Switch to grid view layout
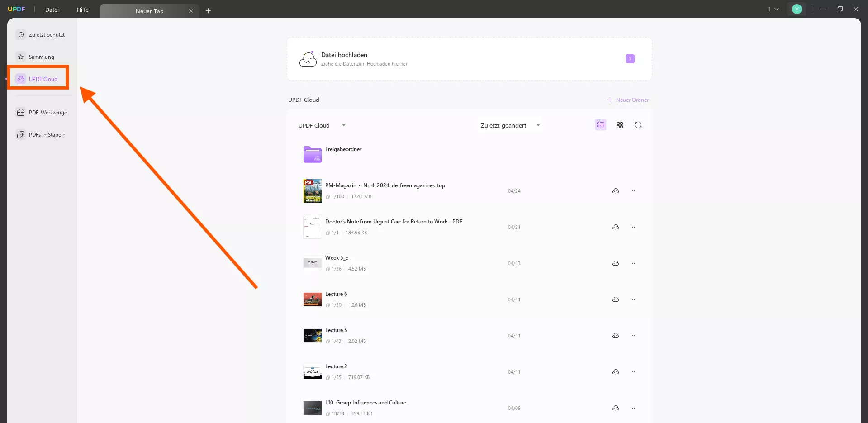This screenshot has width=868, height=423. pyautogui.click(x=620, y=125)
